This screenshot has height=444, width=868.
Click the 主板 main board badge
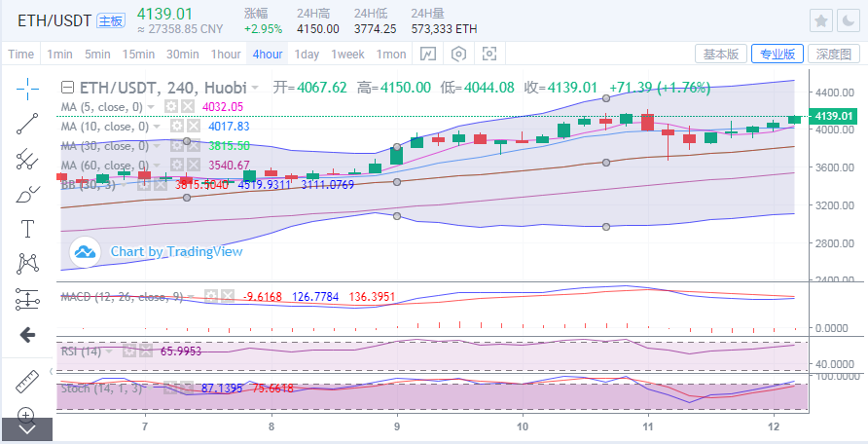pos(111,21)
